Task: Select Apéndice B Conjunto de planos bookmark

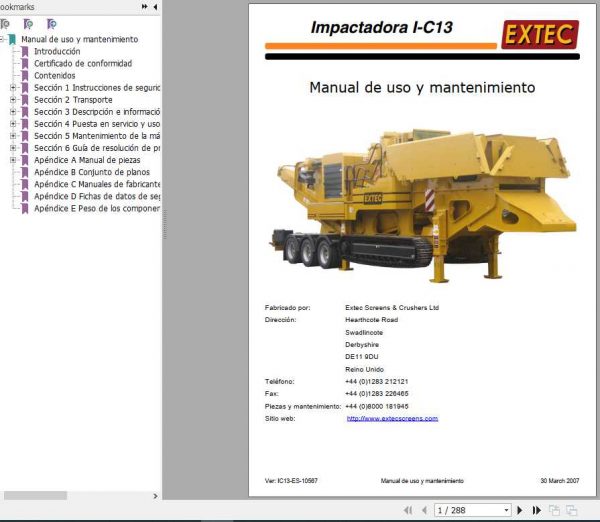Action: pos(92,172)
